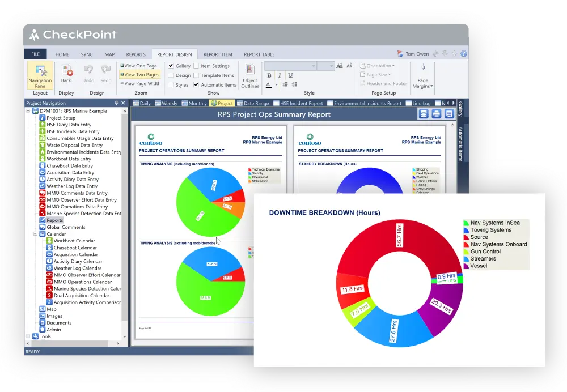Switch to the REPORT TABLE ribbon tab
The width and height of the screenshot is (567, 392).
[x=259, y=54]
